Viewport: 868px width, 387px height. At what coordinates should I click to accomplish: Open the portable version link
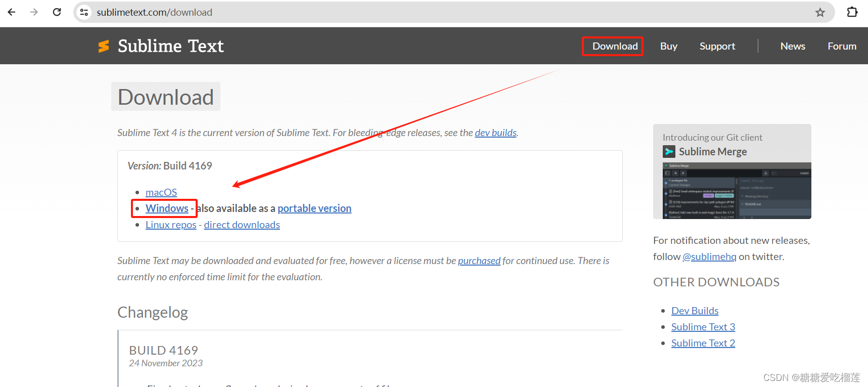(314, 208)
